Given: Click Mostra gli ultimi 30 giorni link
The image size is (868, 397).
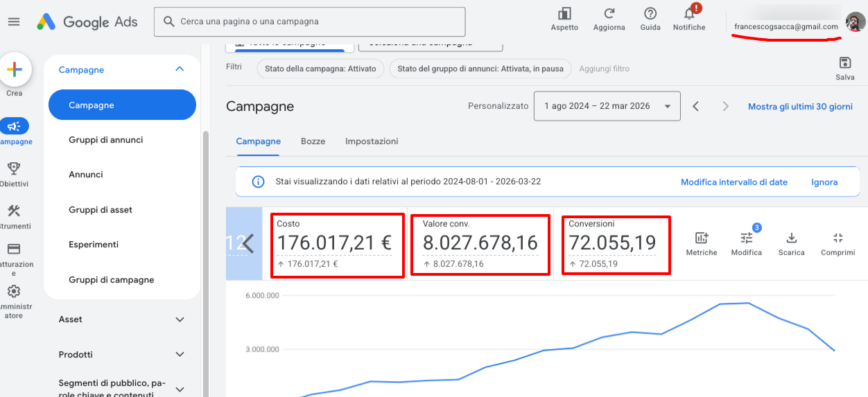Looking at the screenshot, I should (800, 107).
